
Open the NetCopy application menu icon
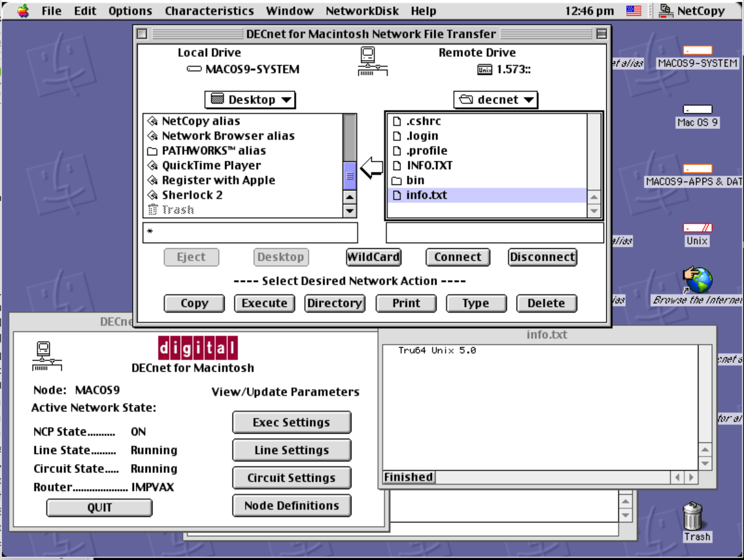tap(666, 11)
